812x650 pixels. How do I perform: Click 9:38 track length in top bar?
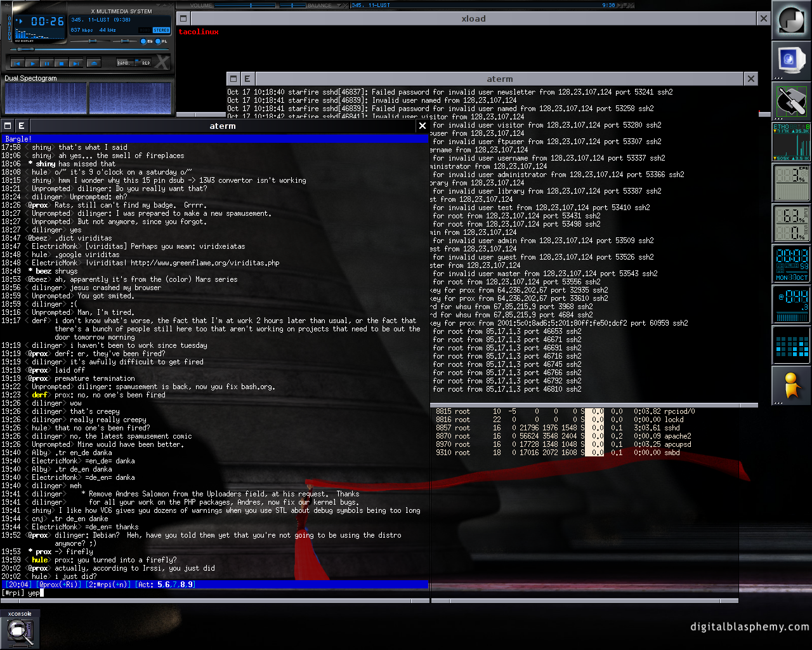click(x=608, y=5)
